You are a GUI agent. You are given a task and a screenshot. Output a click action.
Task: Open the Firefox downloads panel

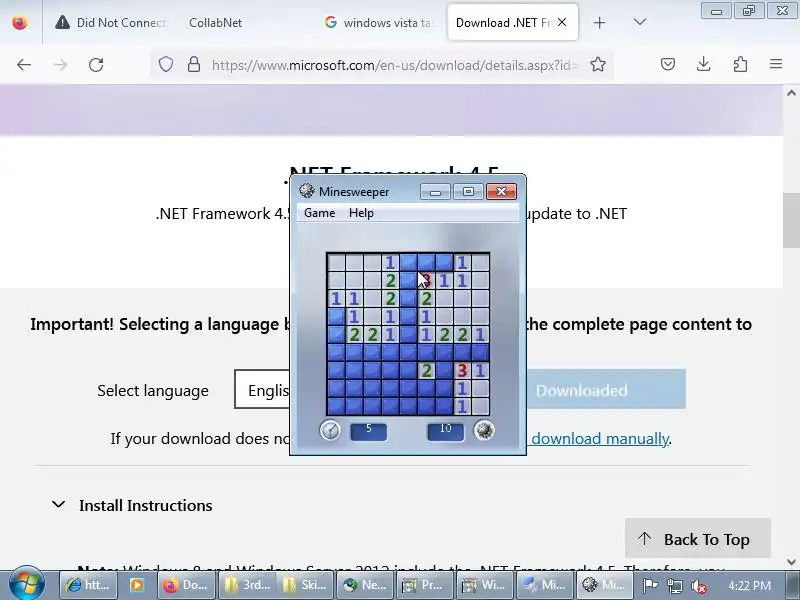pyautogui.click(x=704, y=65)
